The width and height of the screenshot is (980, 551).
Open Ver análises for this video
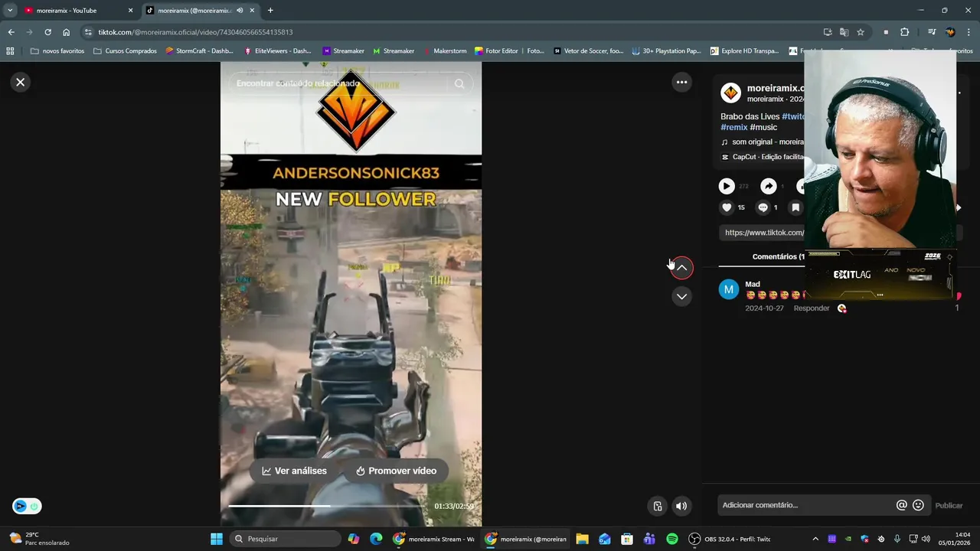295,471
